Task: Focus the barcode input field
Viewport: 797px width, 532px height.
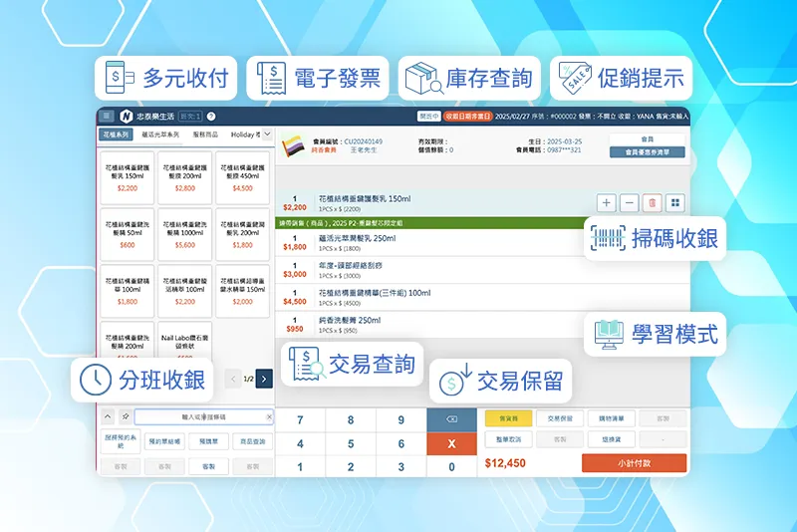Action: pos(203,417)
